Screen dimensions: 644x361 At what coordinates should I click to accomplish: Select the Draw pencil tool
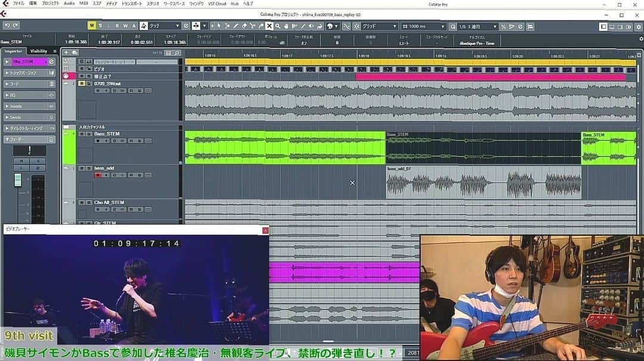click(x=236, y=26)
